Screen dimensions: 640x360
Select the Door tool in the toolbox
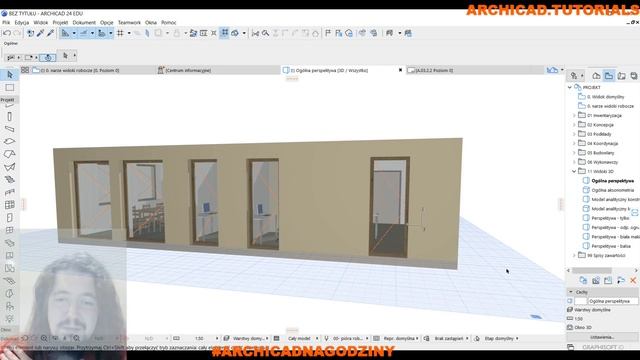10,218
